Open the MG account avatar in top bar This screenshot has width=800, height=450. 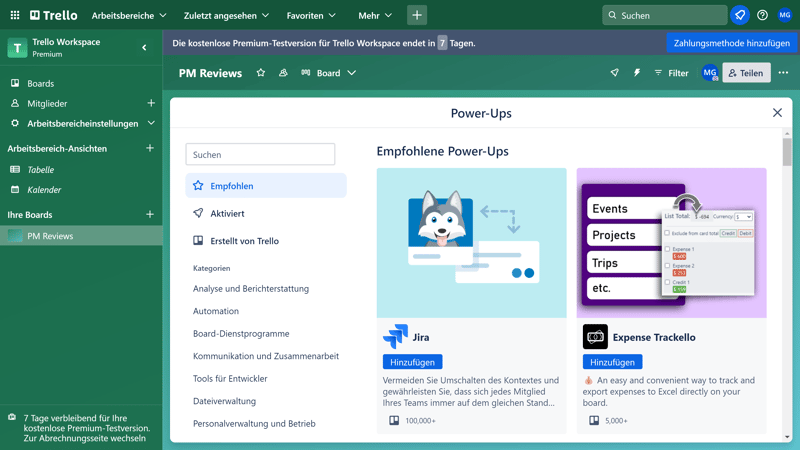(x=785, y=15)
